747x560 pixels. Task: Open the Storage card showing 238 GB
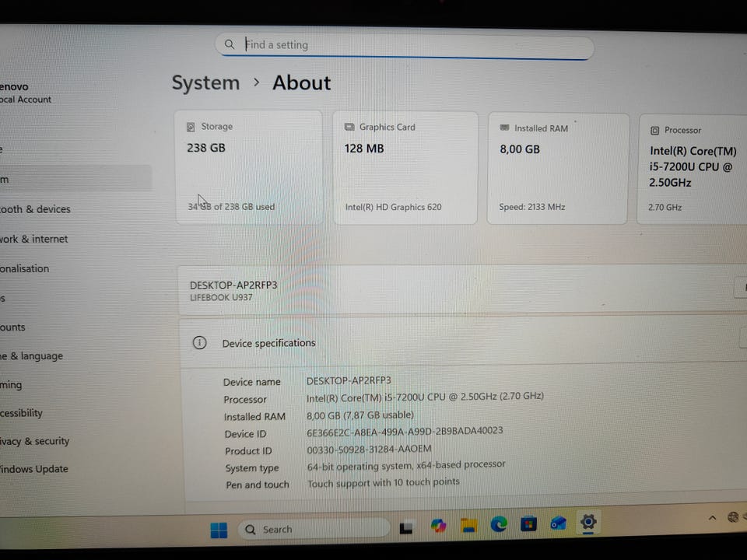point(249,167)
